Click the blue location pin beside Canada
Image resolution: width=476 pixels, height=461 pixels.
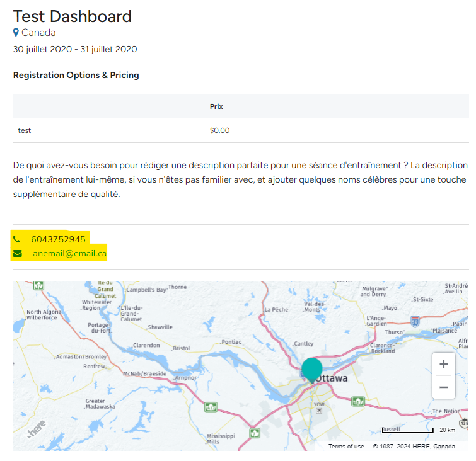coord(16,33)
